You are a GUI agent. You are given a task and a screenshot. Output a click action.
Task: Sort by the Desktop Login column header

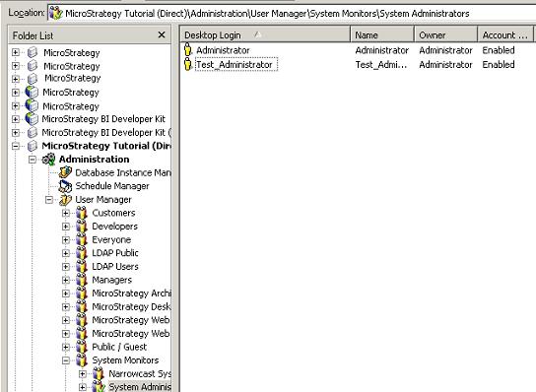pos(265,34)
